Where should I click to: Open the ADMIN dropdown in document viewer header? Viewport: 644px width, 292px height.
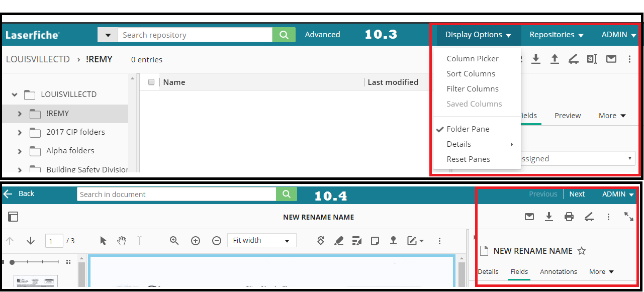(618, 194)
